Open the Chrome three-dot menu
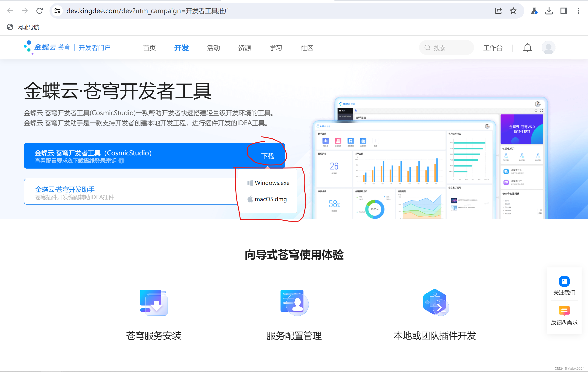The width and height of the screenshot is (588, 372). click(x=578, y=11)
